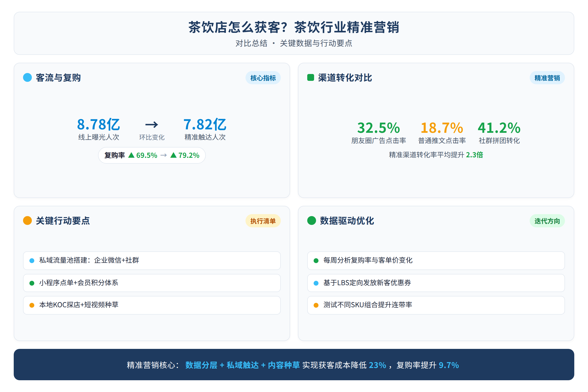
Task: Click the green triangle before 79.2%
Action: [x=173, y=155]
